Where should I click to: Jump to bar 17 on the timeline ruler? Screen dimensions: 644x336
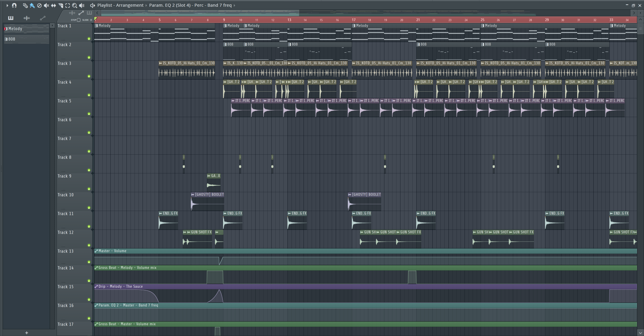tap(354, 20)
